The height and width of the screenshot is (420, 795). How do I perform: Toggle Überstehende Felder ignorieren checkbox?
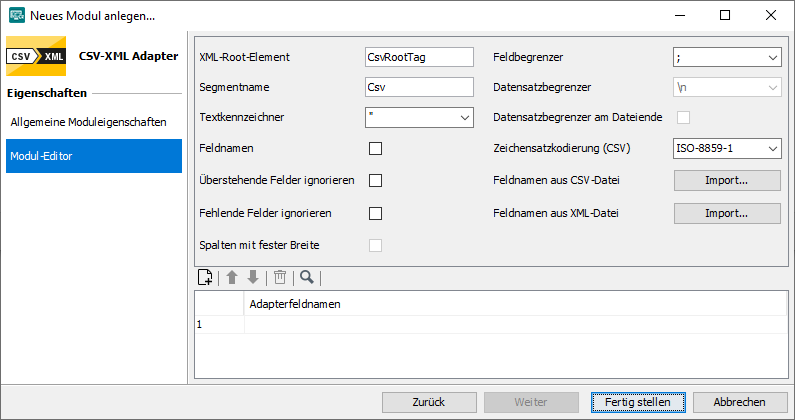pos(376,181)
